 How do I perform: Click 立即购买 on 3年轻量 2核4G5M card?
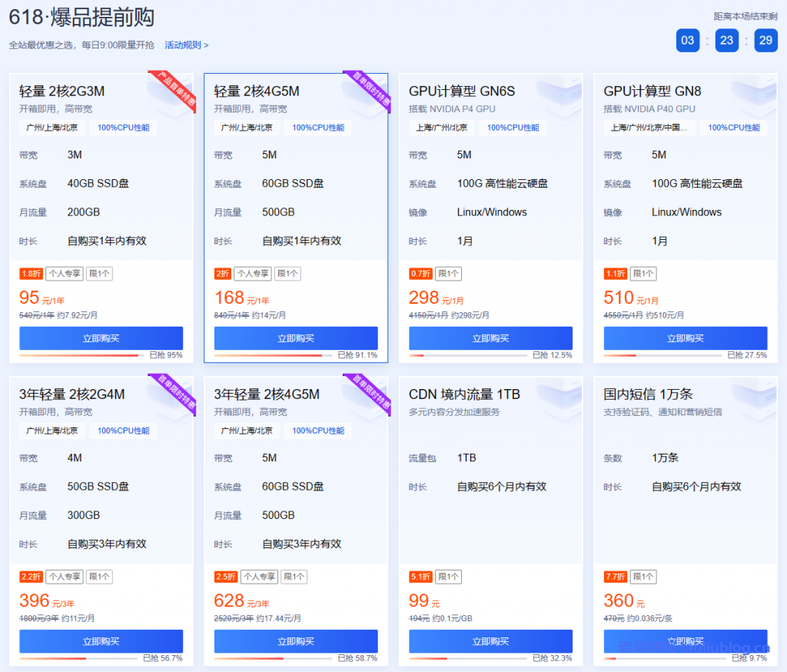coord(296,640)
